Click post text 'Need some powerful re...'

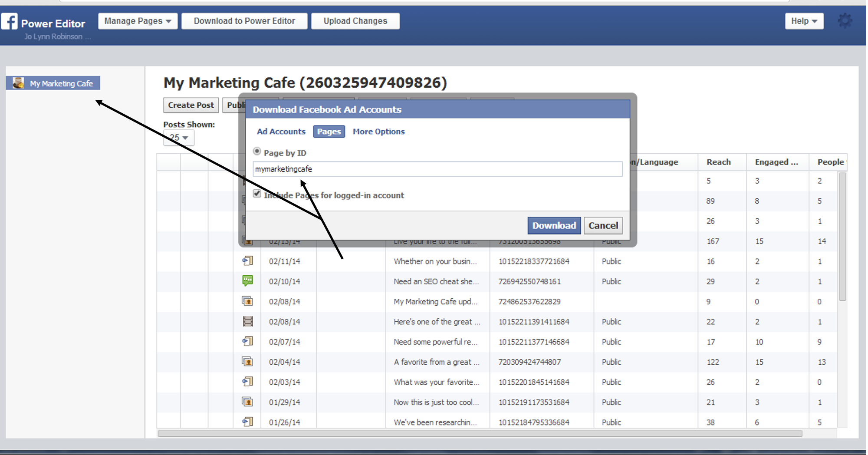coord(435,342)
